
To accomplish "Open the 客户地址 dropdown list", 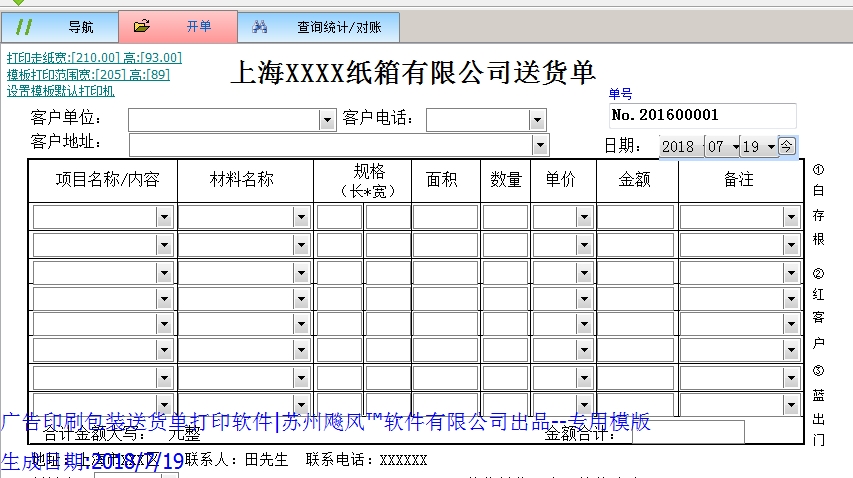I will pos(540,145).
